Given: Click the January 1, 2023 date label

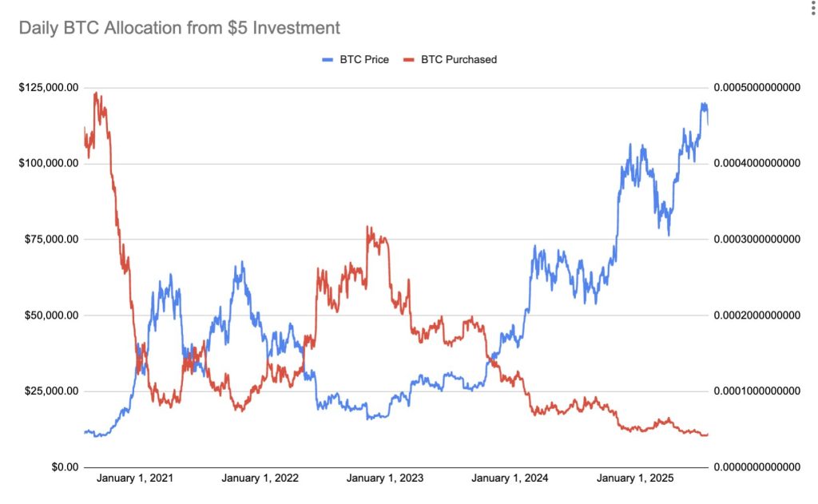Looking at the screenshot, I should point(385,479).
